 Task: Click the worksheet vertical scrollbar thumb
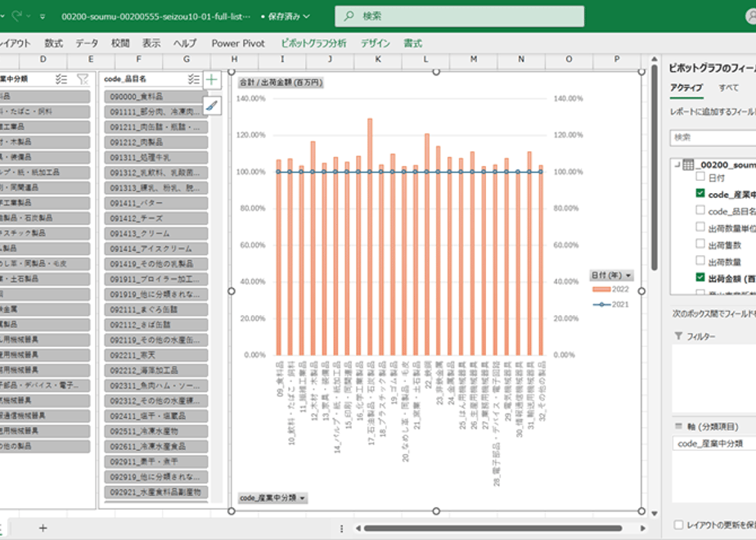655,168
